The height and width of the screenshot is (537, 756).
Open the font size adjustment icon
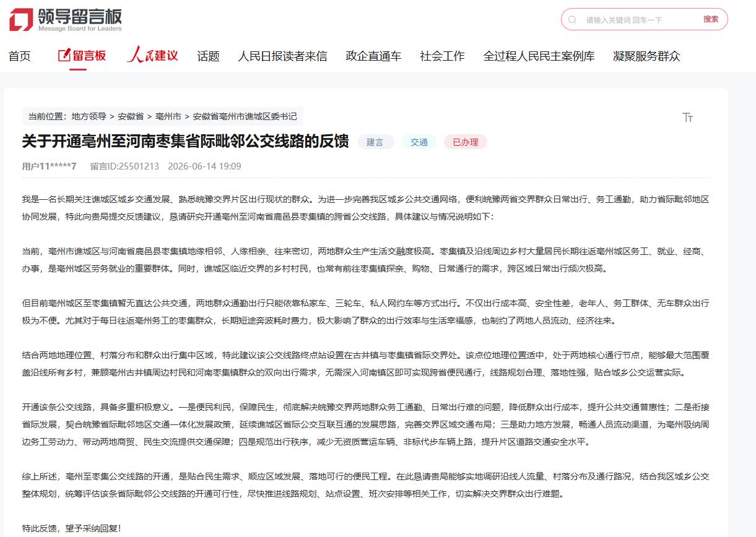tap(687, 118)
